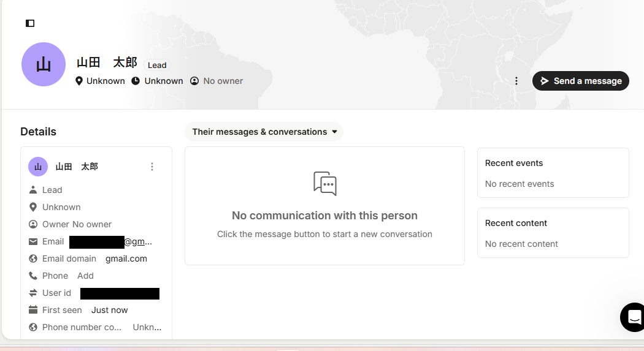Click the large purple 山 avatar
644x351 pixels.
click(x=44, y=64)
